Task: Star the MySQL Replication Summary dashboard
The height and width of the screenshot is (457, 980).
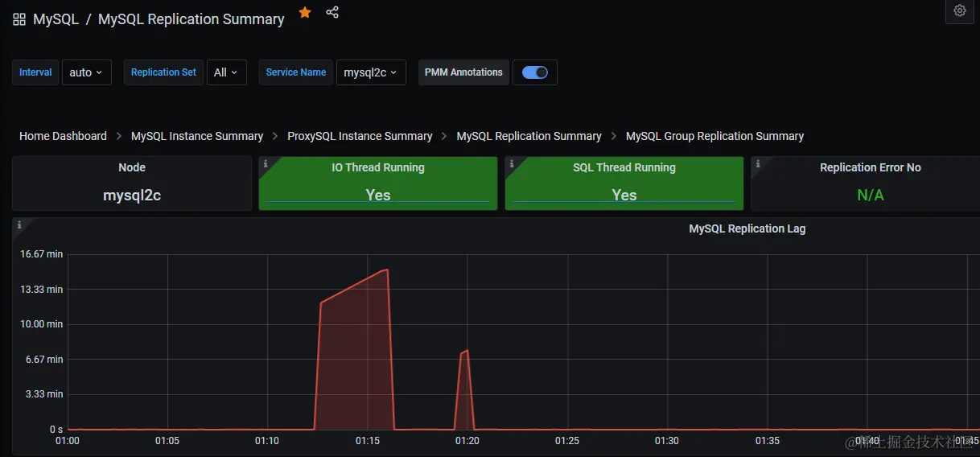Action: (x=305, y=12)
